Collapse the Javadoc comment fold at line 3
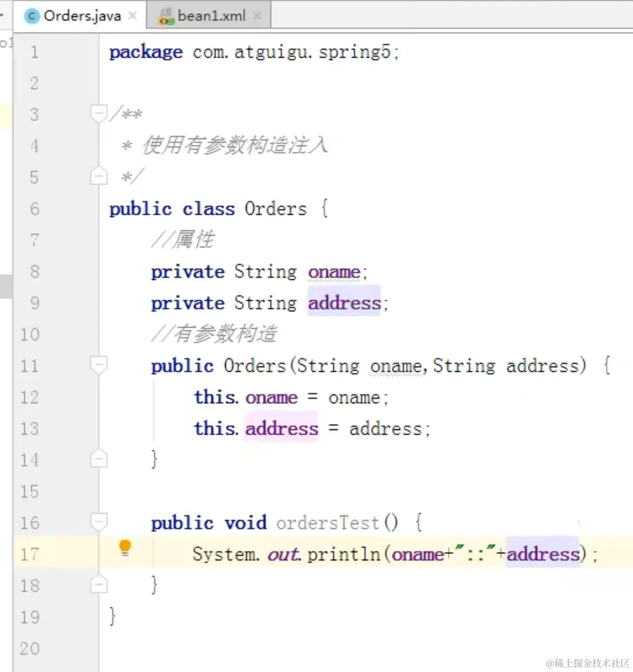The height and width of the screenshot is (672, 633). 99,114
